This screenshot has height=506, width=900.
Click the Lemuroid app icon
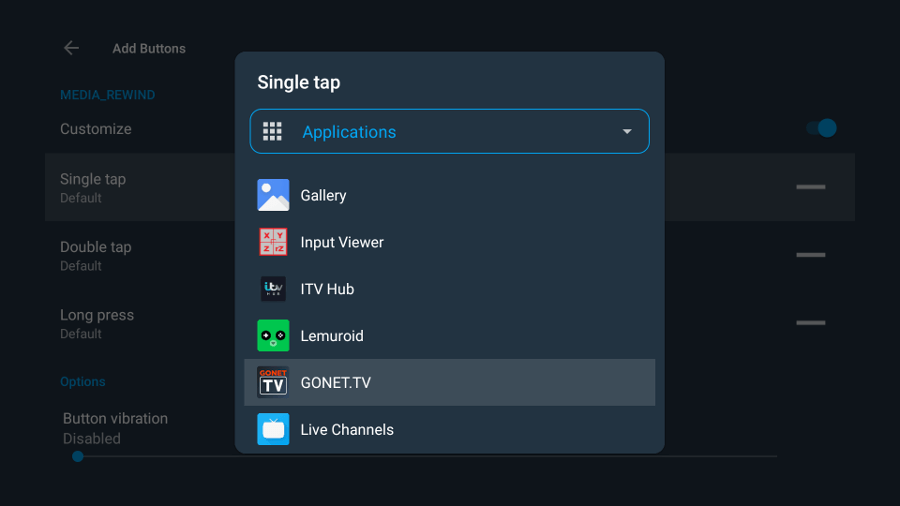[x=273, y=336]
